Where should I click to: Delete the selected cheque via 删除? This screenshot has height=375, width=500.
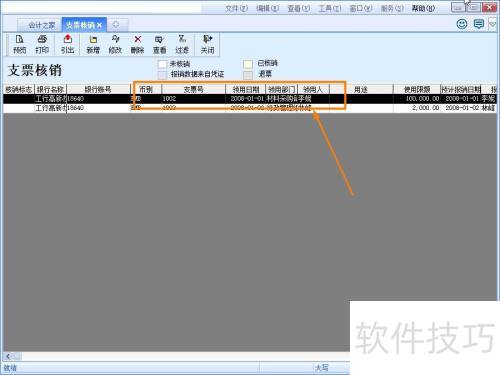[x=137, y=44]
